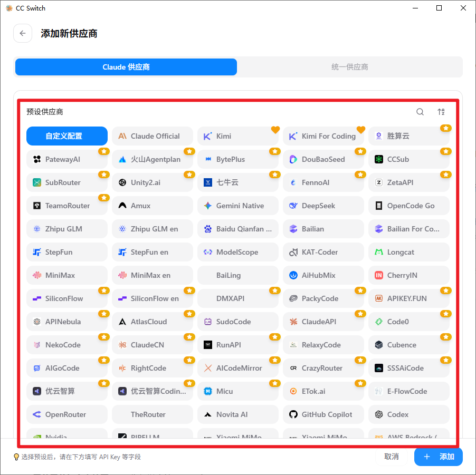Pick the 胜算云 provider
The height and width of the screenshot is (475, 476).
[409, 136]
